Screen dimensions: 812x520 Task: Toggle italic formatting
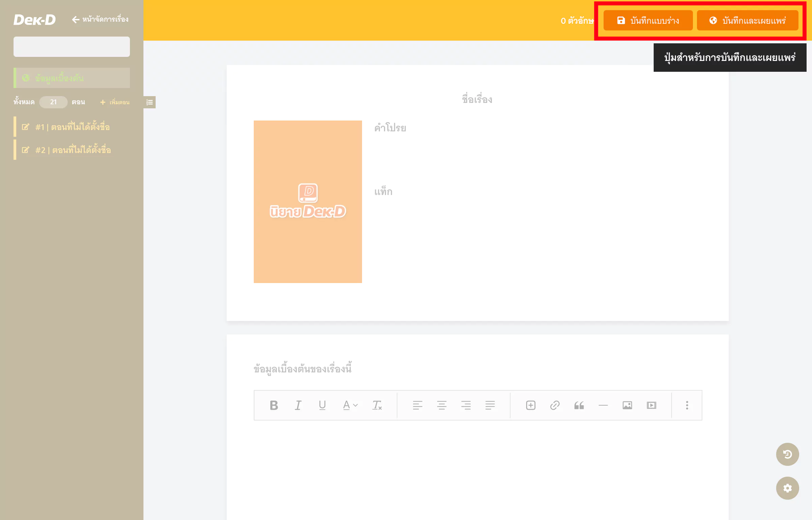(298, 405)
